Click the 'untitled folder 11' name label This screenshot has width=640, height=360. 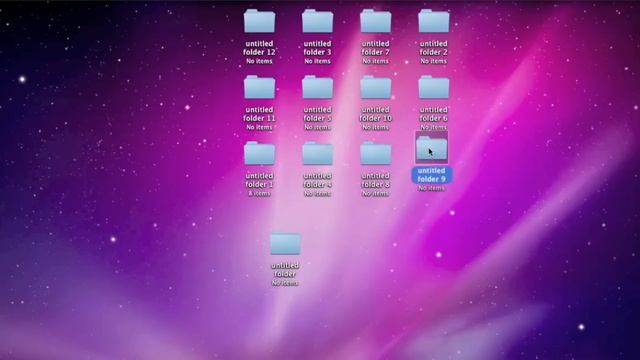(x=259, y=114)
